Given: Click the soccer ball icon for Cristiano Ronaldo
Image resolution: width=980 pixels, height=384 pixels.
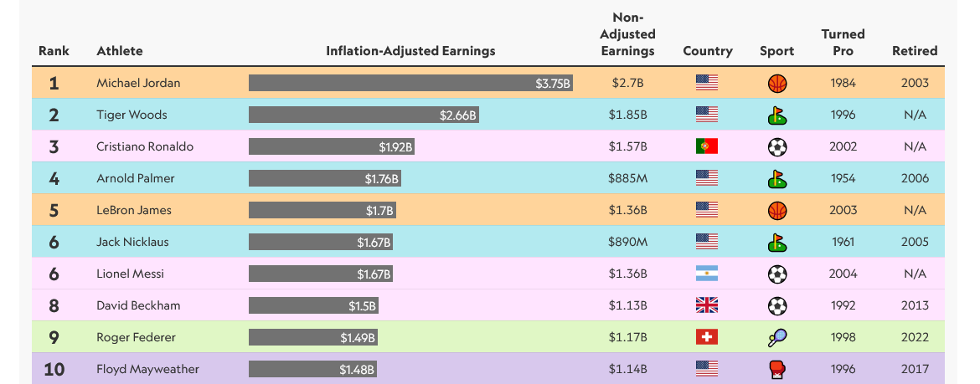Looking at the screenshot, I should click(777, 147).
